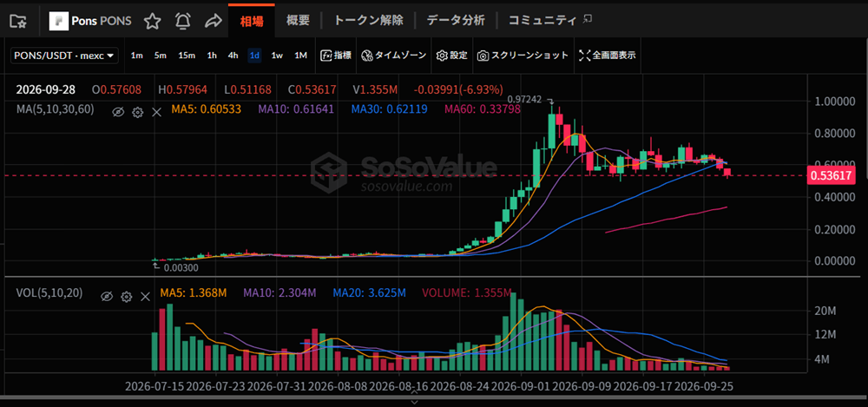Open VOL(5,10,20) settings gear

(x=126, y=297)
